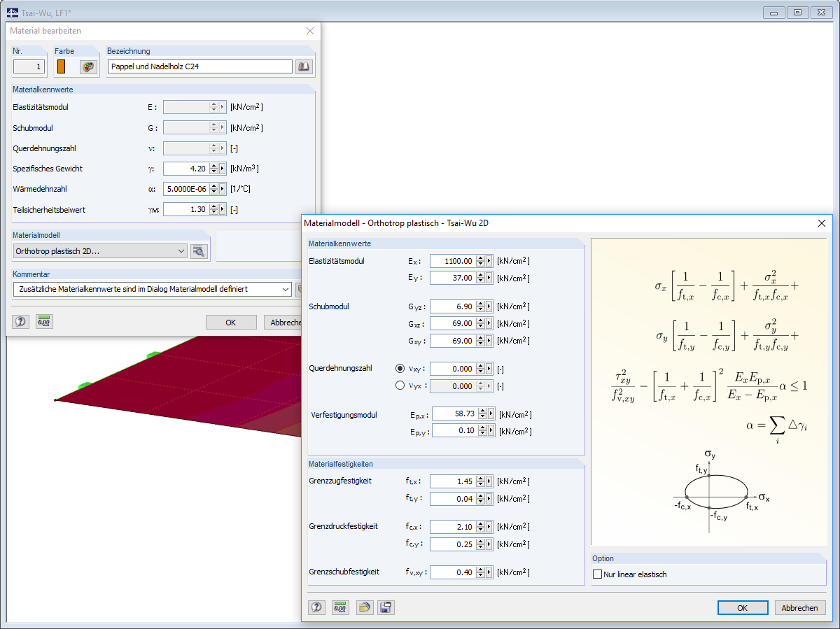Save material model data with diskette icon
Viewport: 840px width, 629px height.
386,607
